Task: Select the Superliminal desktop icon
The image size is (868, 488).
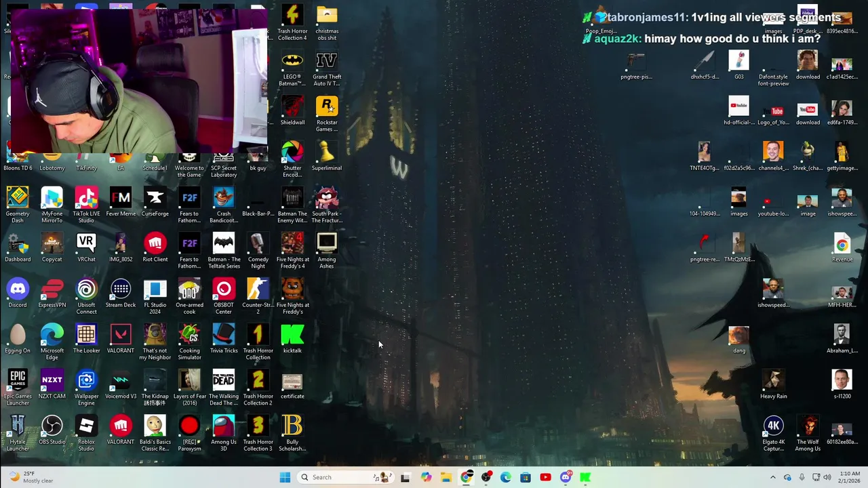Action: tap(327, 156)
